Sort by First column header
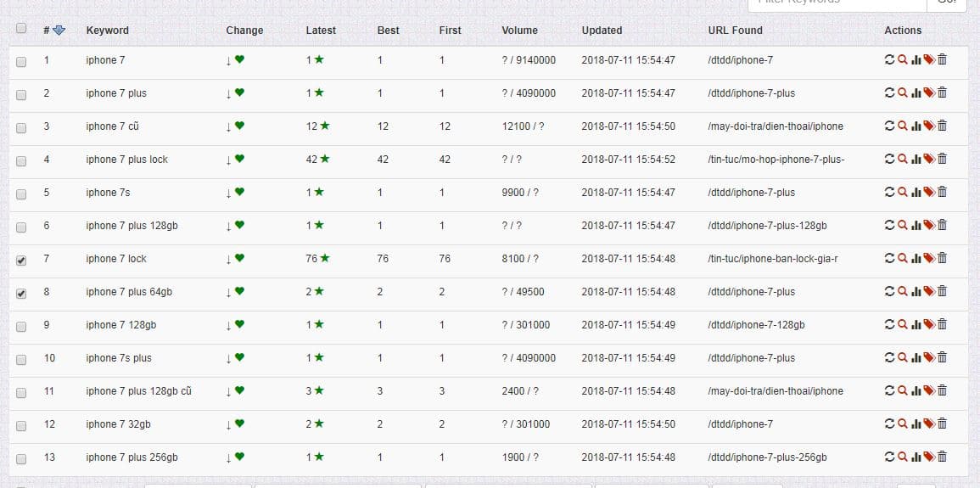Viewport: 980px width, 488px height. coord(450,30)
